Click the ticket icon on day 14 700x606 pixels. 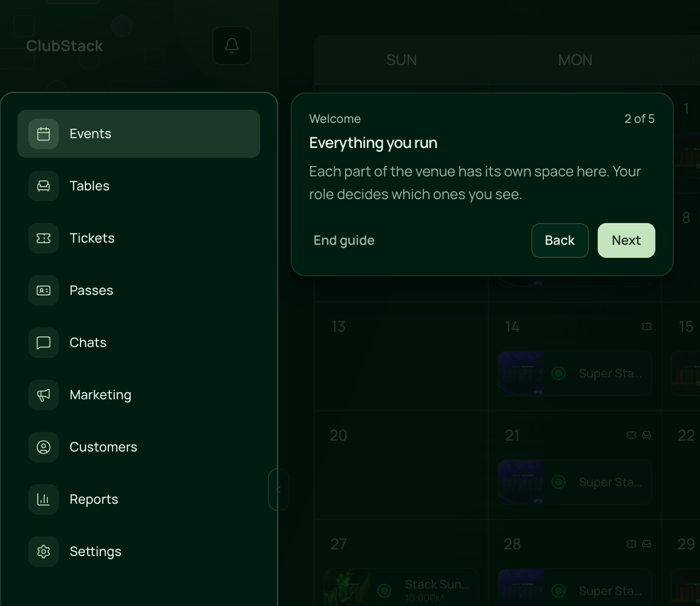[647, 326]
